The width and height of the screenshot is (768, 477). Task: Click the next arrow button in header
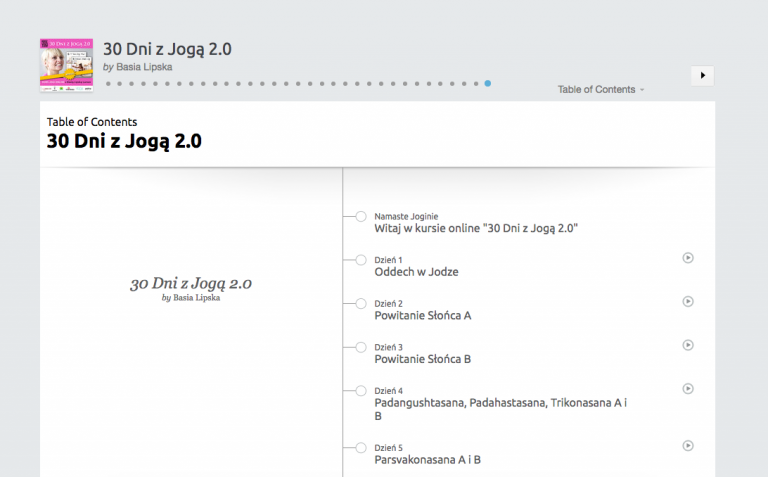click(x=702, y=75)
